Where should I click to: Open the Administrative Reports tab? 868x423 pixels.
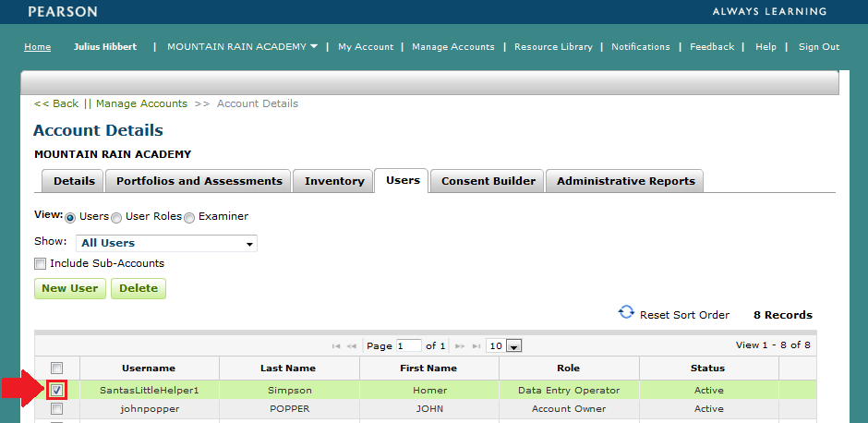pos(625,181)
